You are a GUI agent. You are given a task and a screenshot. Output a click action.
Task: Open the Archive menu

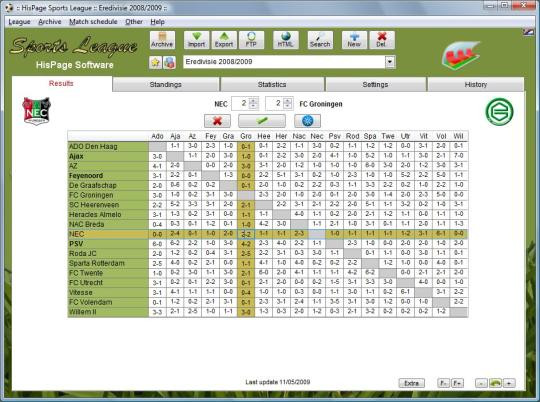click(x=50, y=22)
